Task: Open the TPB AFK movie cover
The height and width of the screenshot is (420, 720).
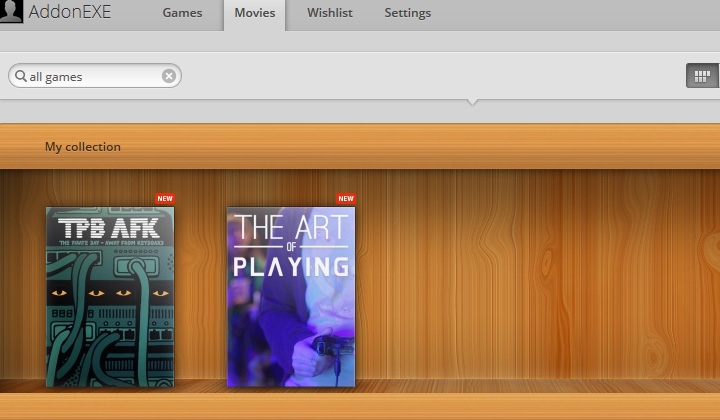Action: 110,320
